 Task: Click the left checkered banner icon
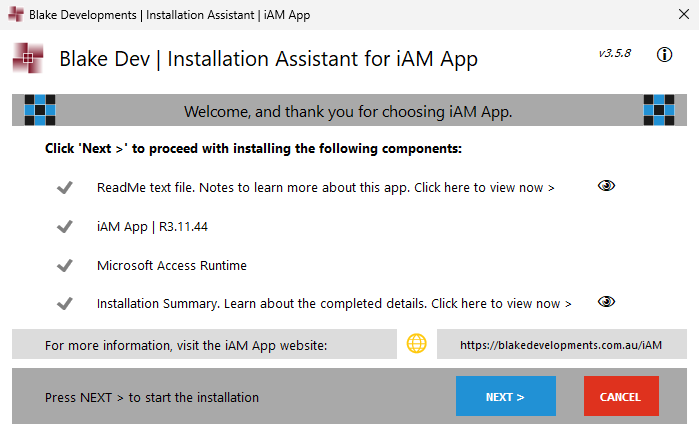(x=39, y=110)
